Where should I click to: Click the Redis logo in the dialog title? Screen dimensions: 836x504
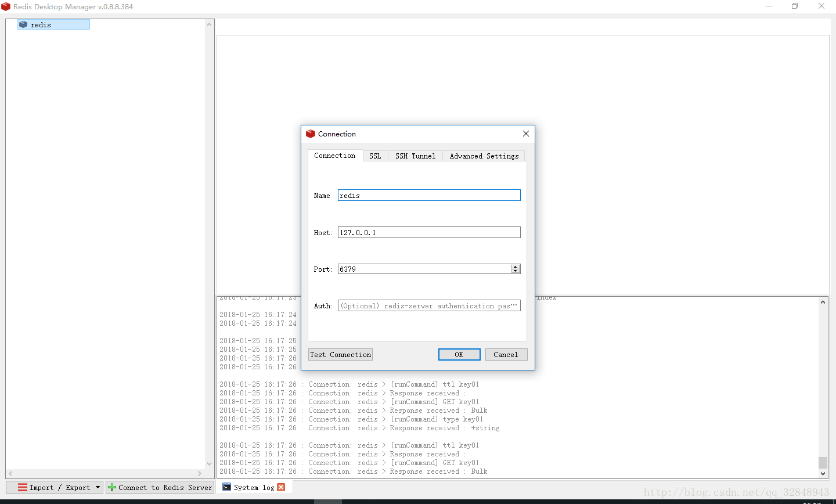coord(311,134)
